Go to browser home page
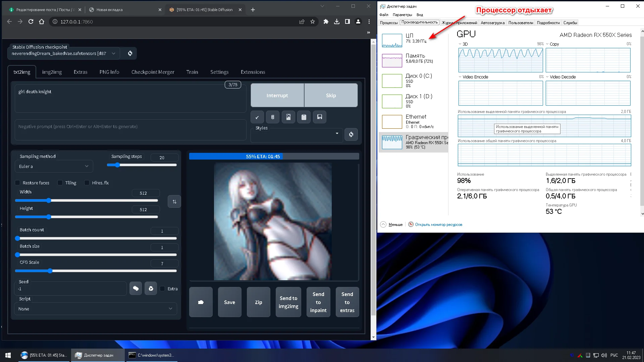This screenshot has width=644, height=362. click(42, 21)
